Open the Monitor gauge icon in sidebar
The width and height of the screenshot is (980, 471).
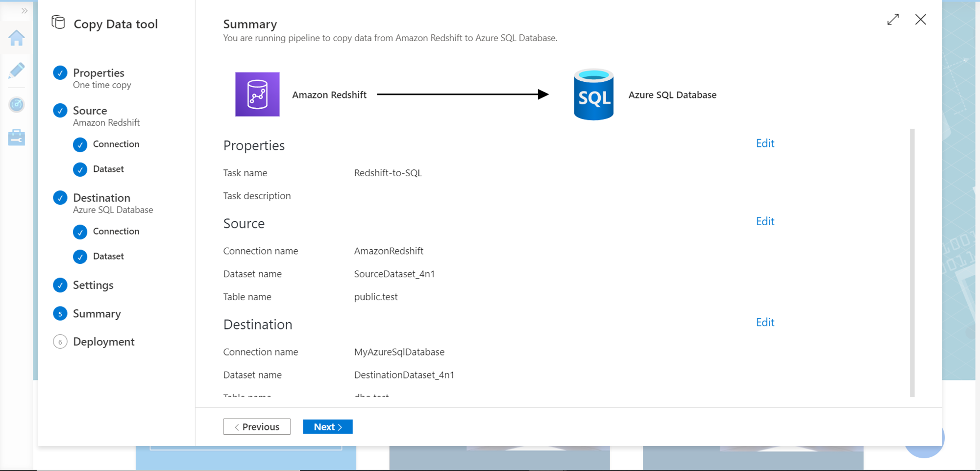pyautogui.click(x=17, y=104)
